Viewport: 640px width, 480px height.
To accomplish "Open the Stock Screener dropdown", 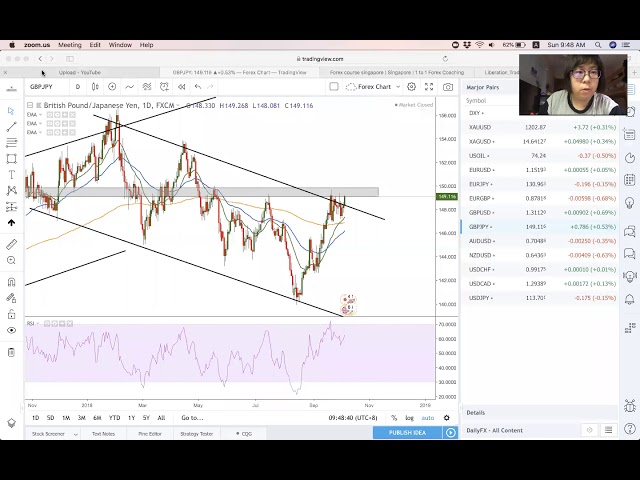I will click(x=50, y=433).
